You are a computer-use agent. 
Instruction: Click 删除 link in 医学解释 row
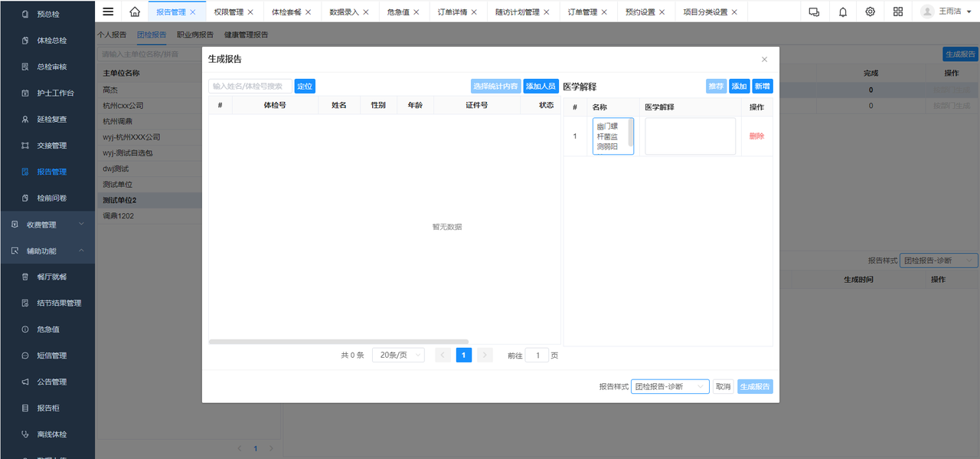[x=756, y=136]
